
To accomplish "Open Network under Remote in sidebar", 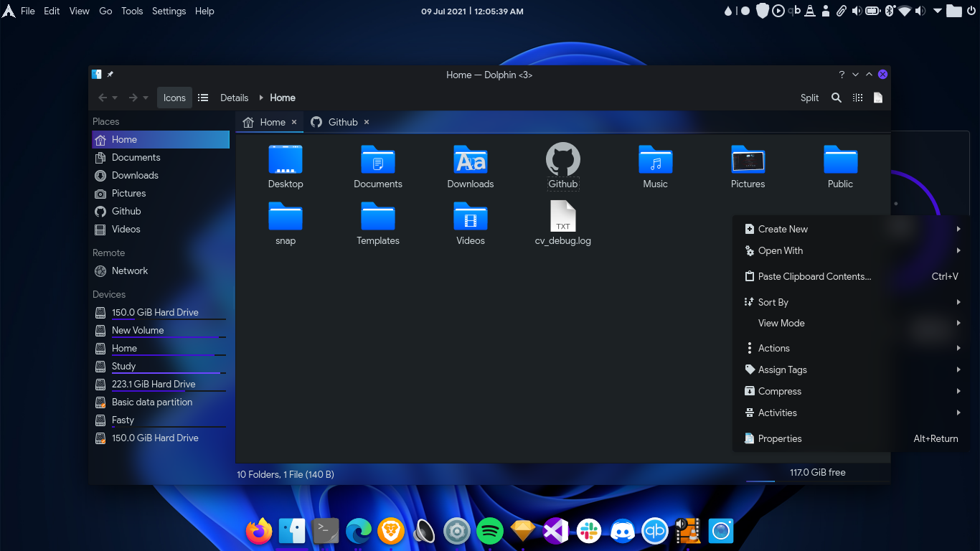I will pyautogui.click(x=161, y=270).
